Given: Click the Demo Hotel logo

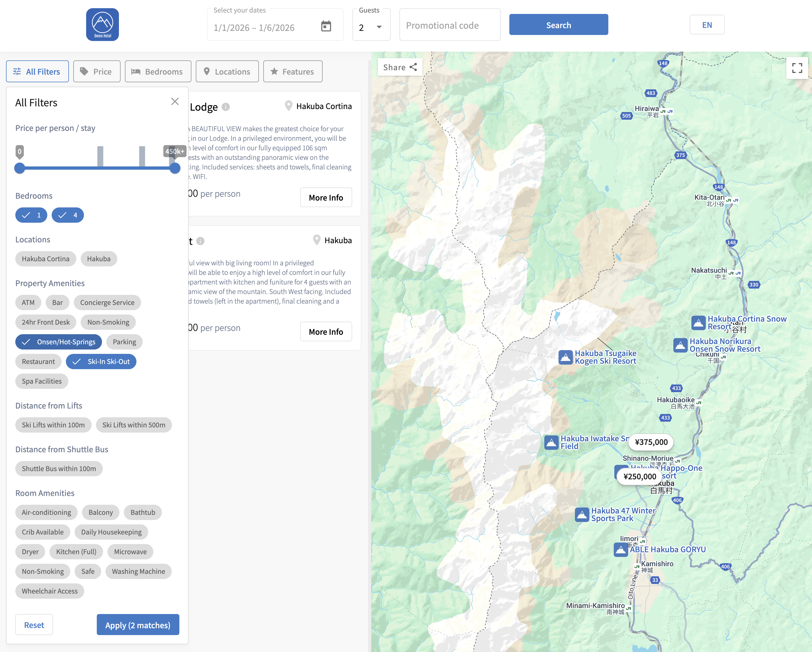Looking at the screenshot, I should tap(103, 25).
